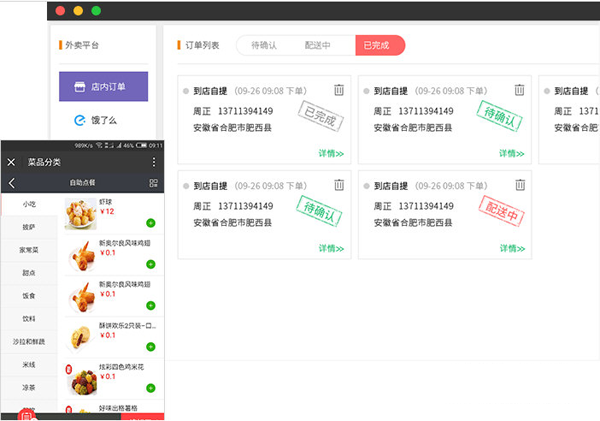
Task: Select the 饮料 food category
Action: tap(29, 318)
